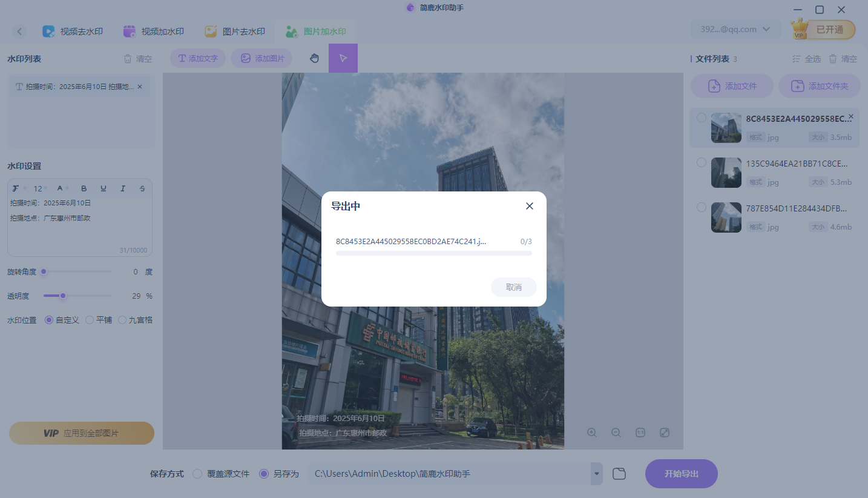Enable 覆盖源文件 save mode

(x=197, y=474)
